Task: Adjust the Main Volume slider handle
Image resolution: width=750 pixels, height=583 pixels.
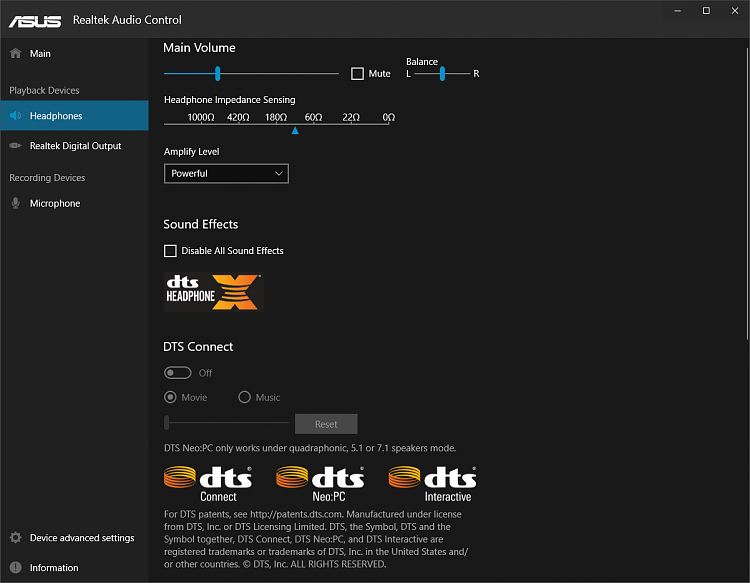Action: click(x=218, y=74)
